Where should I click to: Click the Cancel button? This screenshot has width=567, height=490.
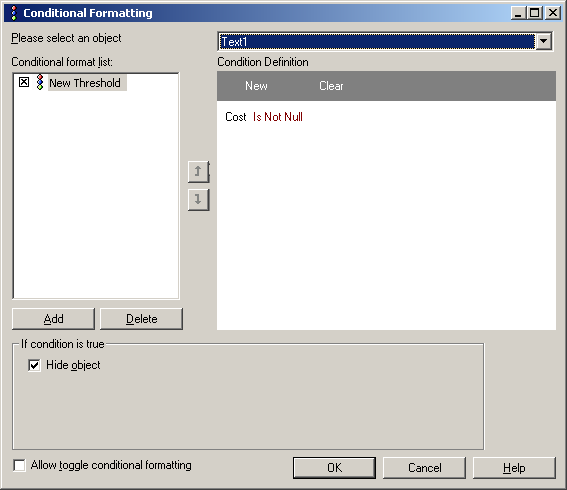pyautogui.click(x=425, y=468)
